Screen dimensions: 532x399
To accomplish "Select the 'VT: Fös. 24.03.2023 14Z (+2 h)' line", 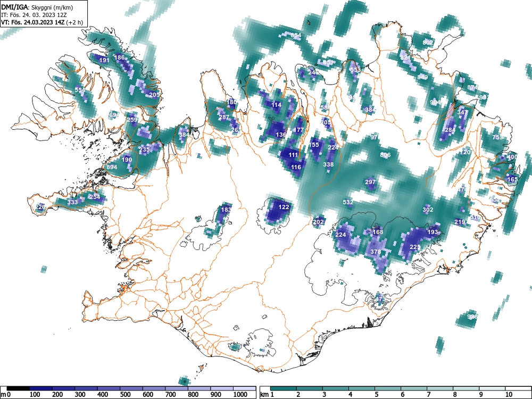I will 42,22.
